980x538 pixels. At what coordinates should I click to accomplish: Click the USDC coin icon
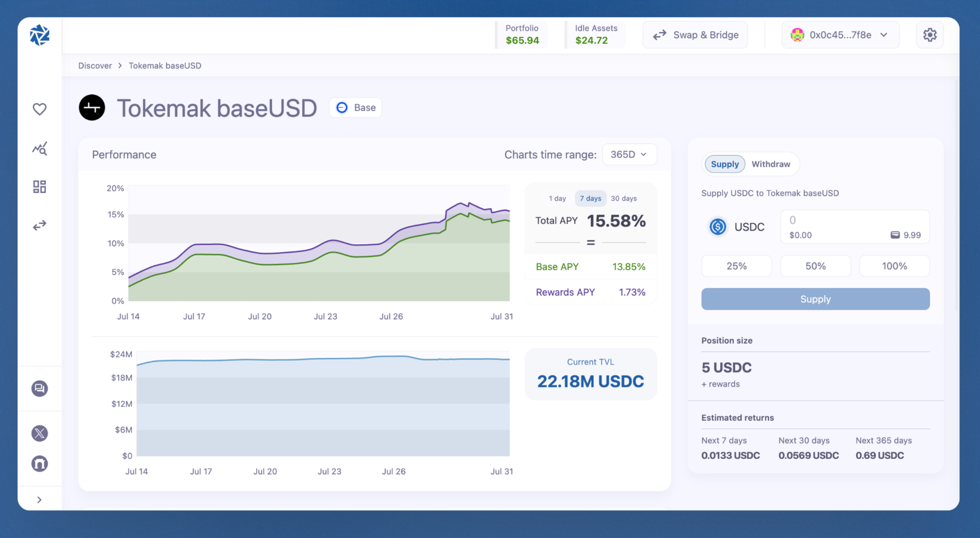coord(718,227)
